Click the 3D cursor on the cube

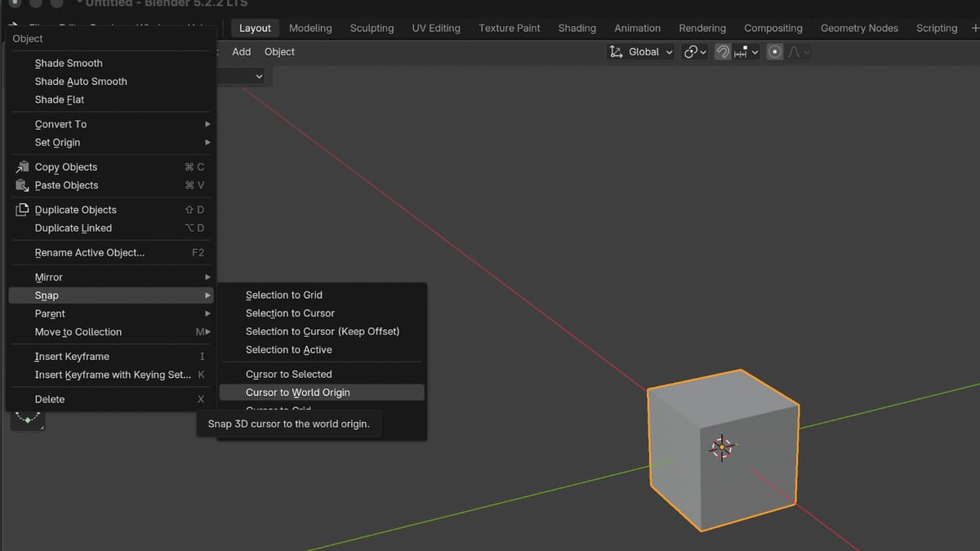(x=722, y=447)
